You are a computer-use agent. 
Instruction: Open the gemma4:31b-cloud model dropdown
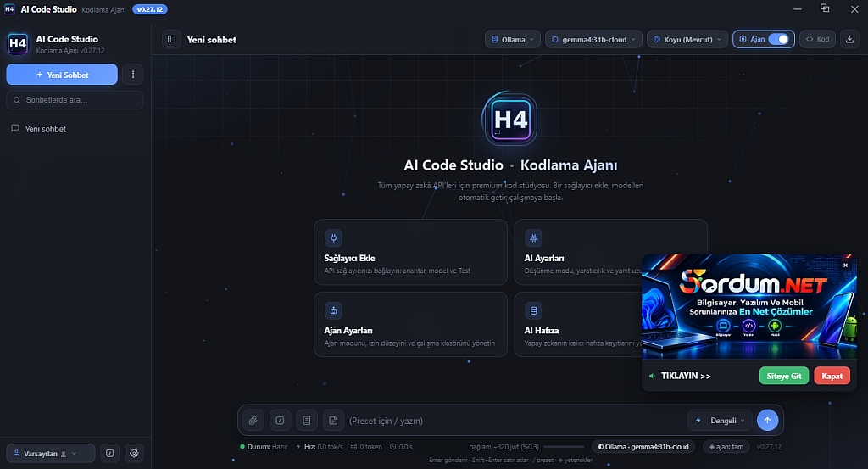tap(593, 39)
